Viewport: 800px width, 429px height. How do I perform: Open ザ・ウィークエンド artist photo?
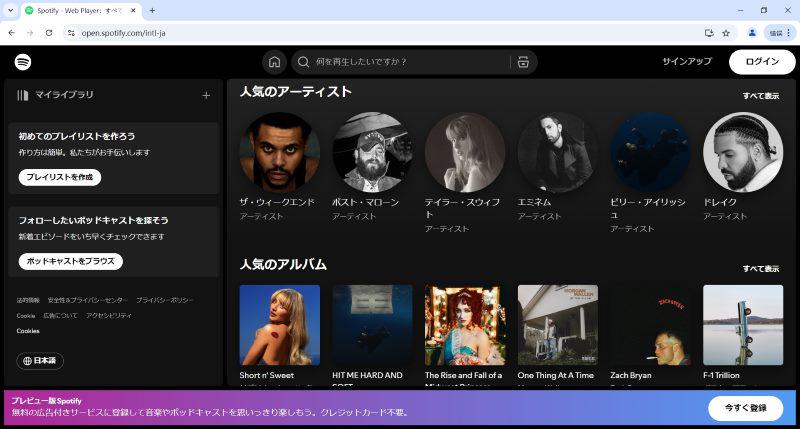pyautogui.click(x=280, y=153)
